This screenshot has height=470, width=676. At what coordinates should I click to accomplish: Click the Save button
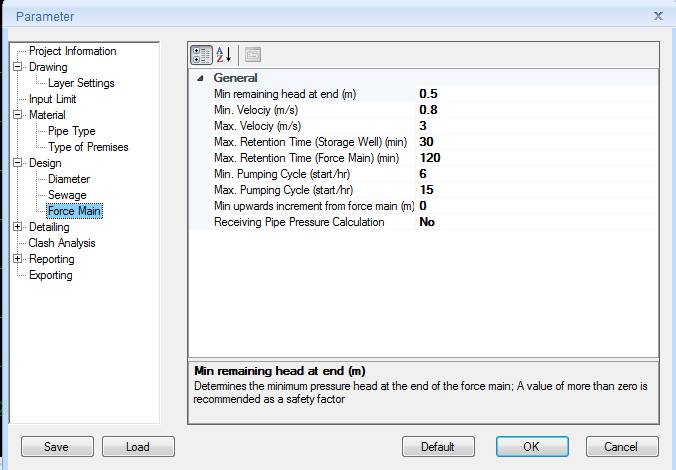coord(57,446)
